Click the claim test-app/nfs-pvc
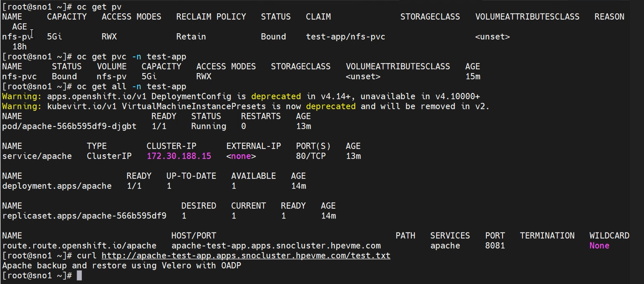This screenshot has height=284, width=644. [345, 37]
